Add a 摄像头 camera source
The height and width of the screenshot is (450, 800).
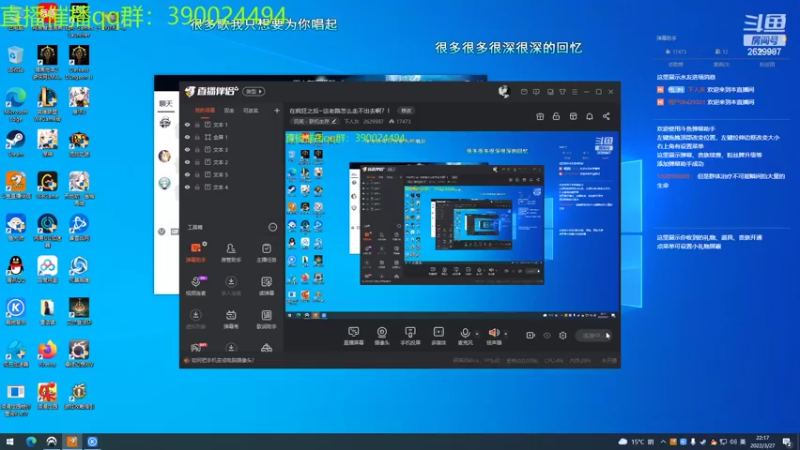pyautogui.click(x=382, y=336)
